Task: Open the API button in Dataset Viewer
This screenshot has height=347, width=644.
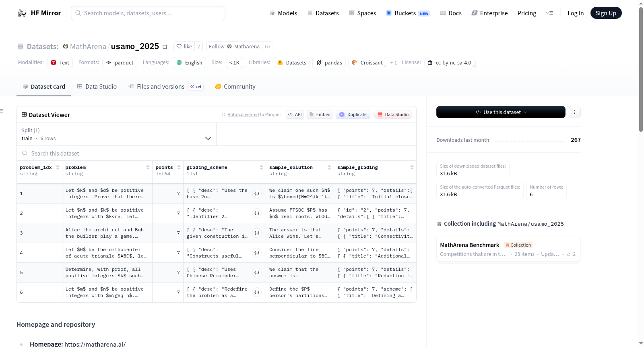Action: [295, 114]
